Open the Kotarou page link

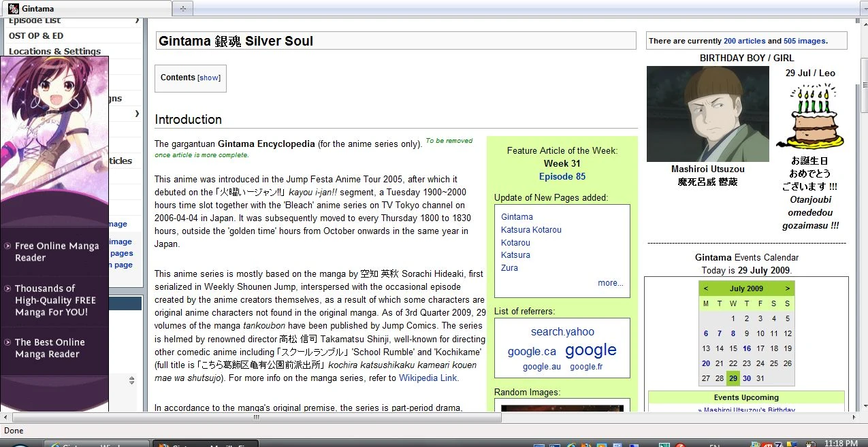(x=515, y=243)
